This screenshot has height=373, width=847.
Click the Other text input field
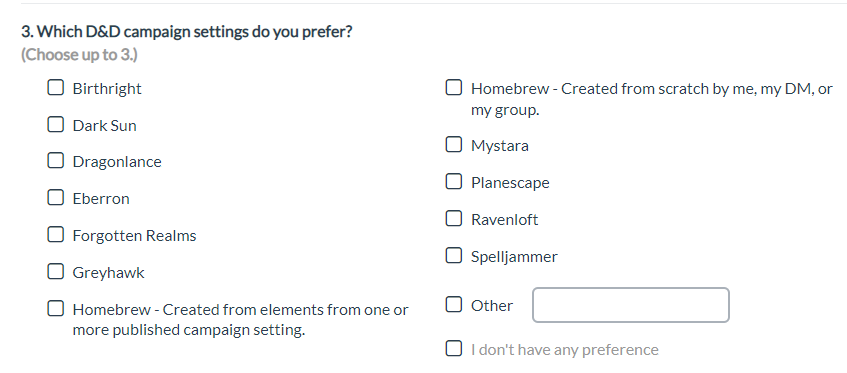point(631,305)
